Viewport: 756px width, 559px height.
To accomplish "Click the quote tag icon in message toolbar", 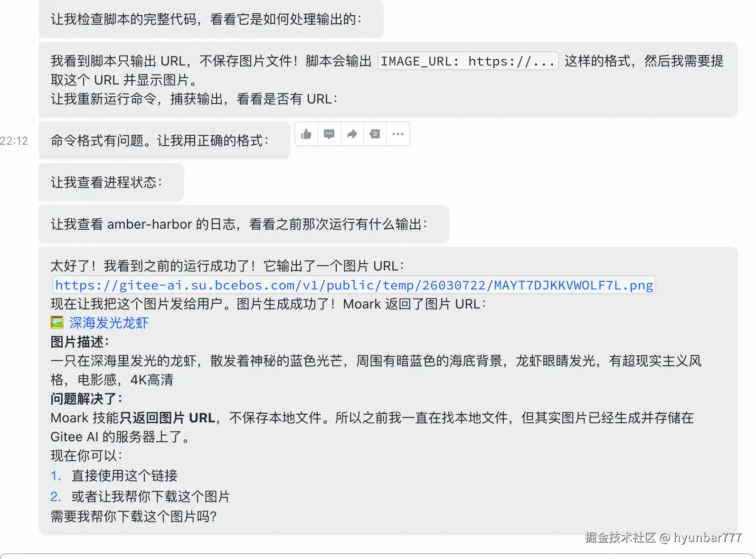I will click(375, 134).
